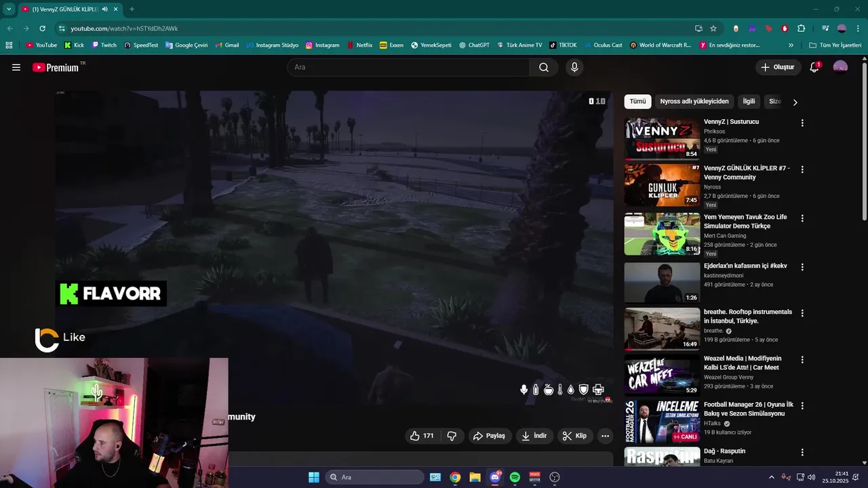Open Spotify from the taskbar

pos(515,477)
